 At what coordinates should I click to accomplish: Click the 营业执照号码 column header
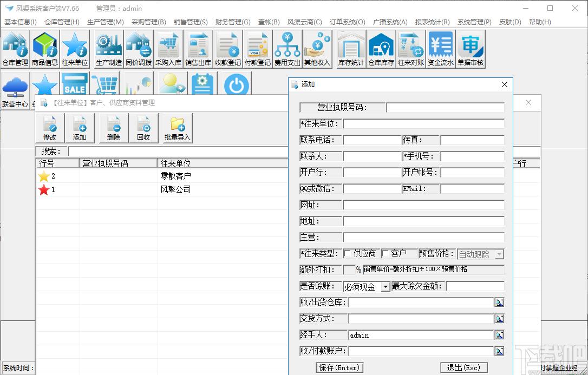118,163
